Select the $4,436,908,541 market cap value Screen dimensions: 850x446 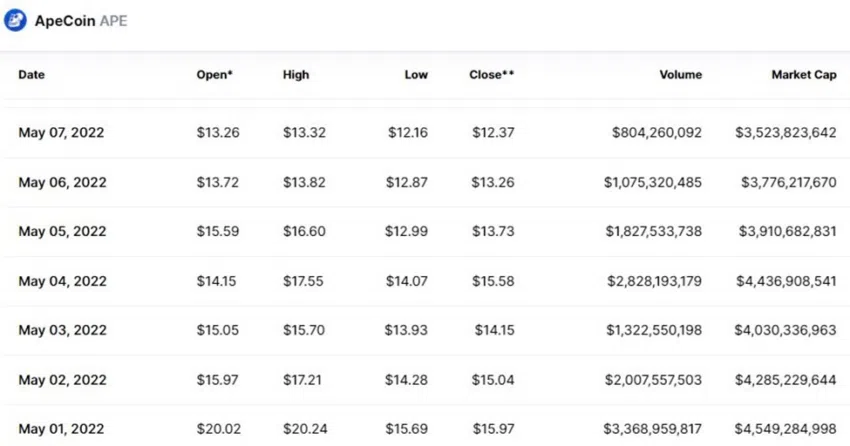point(786,281)
